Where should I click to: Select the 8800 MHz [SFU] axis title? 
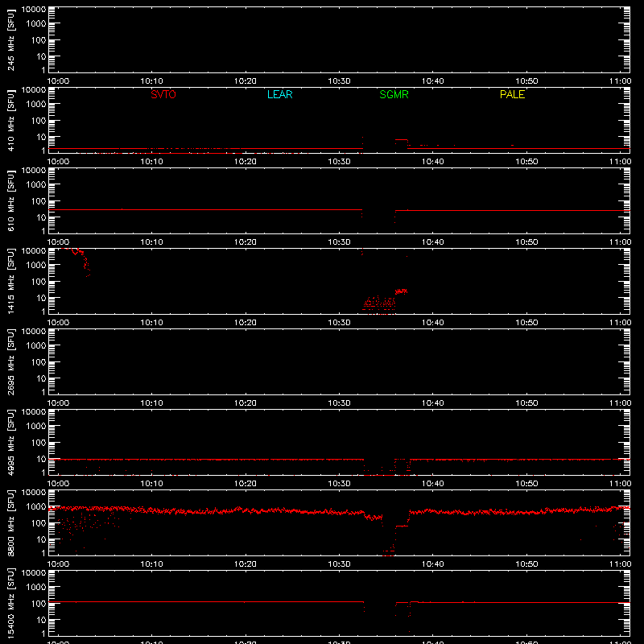(x=10, y=522)
